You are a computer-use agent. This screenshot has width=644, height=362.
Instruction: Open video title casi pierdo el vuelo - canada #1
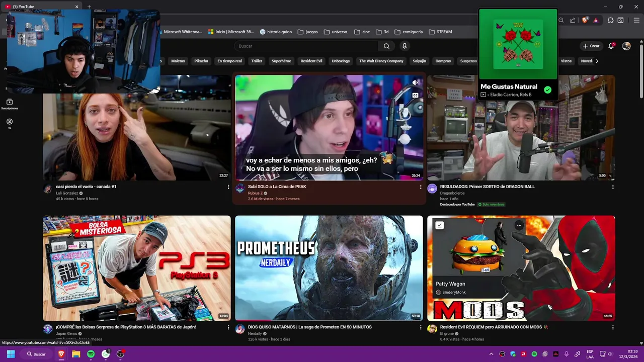click(86, 187)
